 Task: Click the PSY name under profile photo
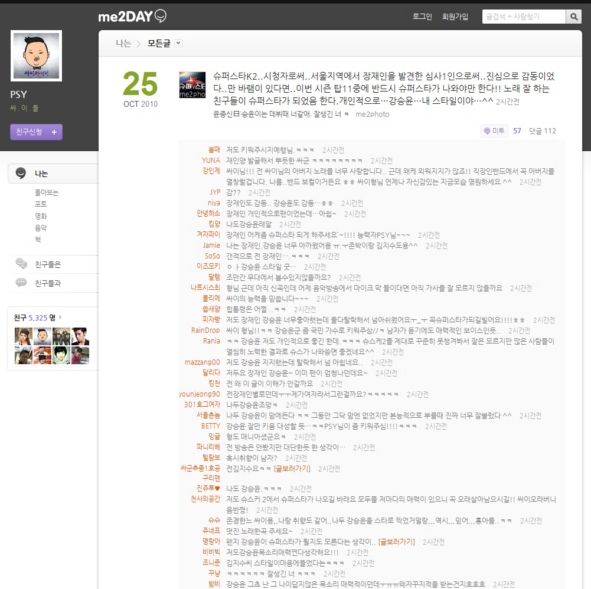(18, 94)
